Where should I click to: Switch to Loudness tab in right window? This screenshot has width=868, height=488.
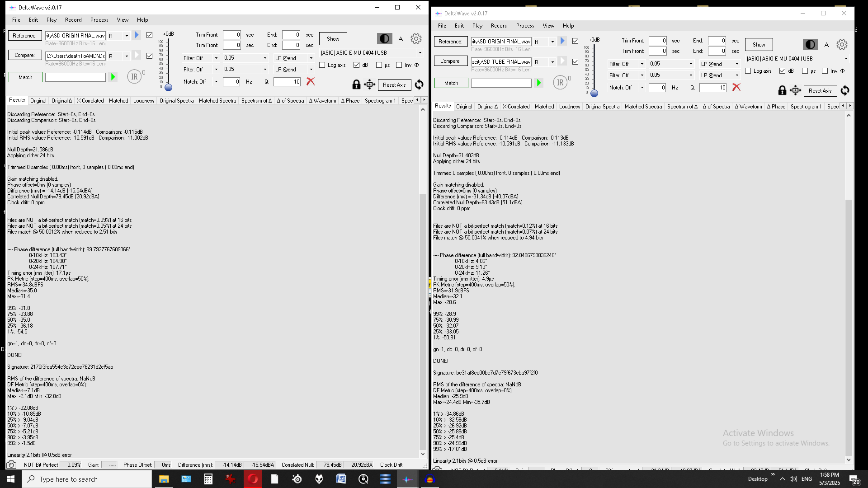click(x=570, y=107)
